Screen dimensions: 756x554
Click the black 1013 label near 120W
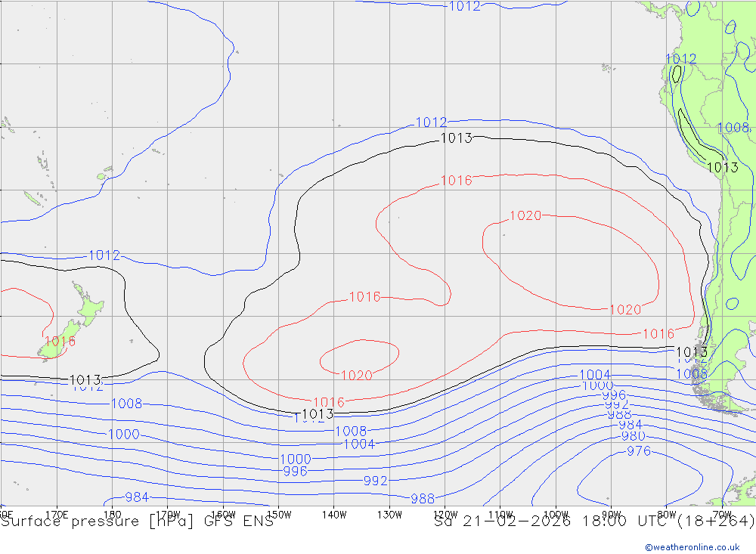457,138
